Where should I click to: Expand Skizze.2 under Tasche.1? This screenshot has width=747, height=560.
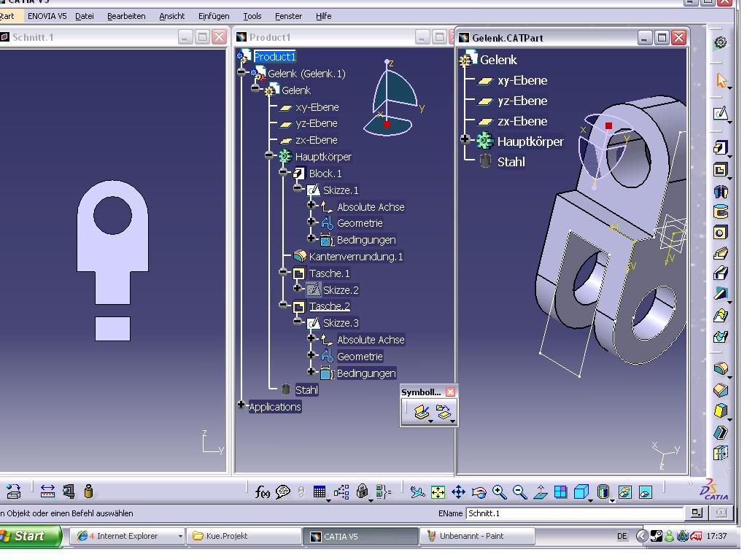[x=298, y=288]
